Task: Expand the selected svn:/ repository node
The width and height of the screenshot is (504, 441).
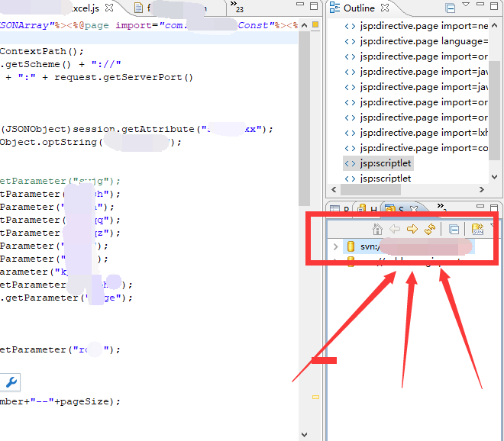Action: click(335, 246)
